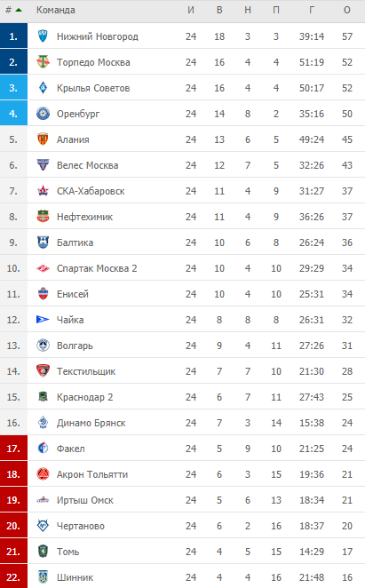The width and height of the screenshot is (365, 588).
Task: Click the Нижний Новгород team crest icon
Action: tap(44, 36)
